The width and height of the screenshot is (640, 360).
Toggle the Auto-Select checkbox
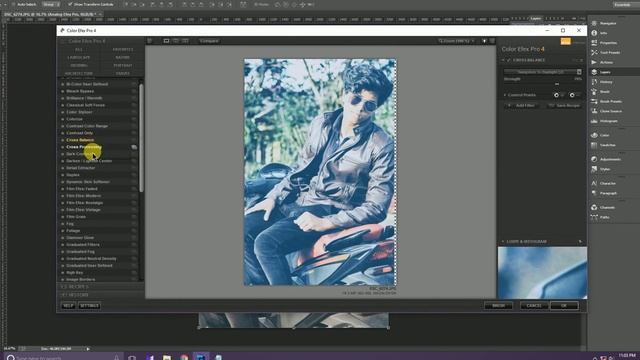click(13, 4)
